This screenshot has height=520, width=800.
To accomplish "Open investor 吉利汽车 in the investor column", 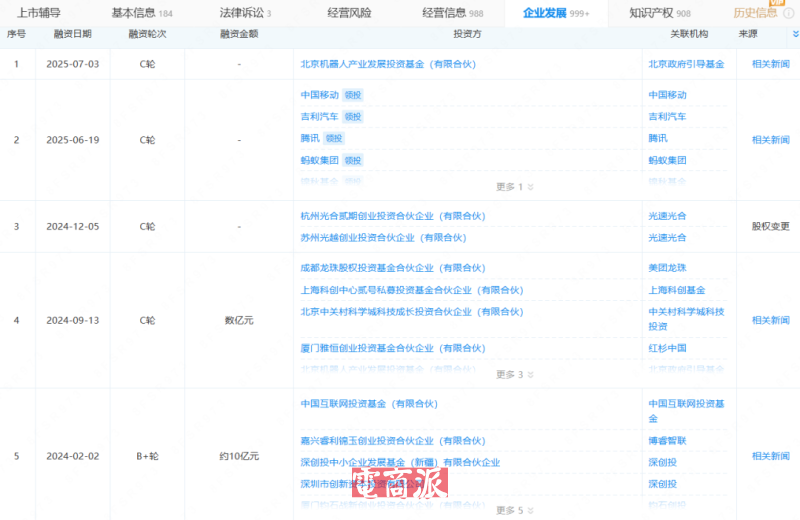I will [318, 117].
